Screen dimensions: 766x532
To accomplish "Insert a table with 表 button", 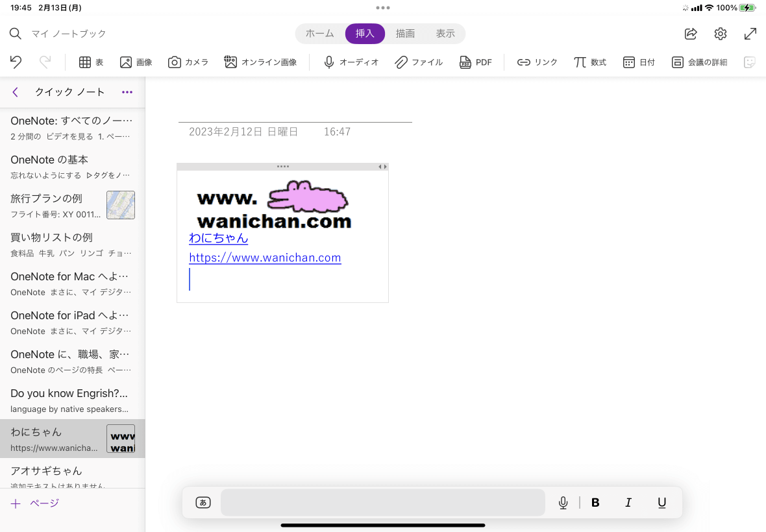I will coord(92,62).
